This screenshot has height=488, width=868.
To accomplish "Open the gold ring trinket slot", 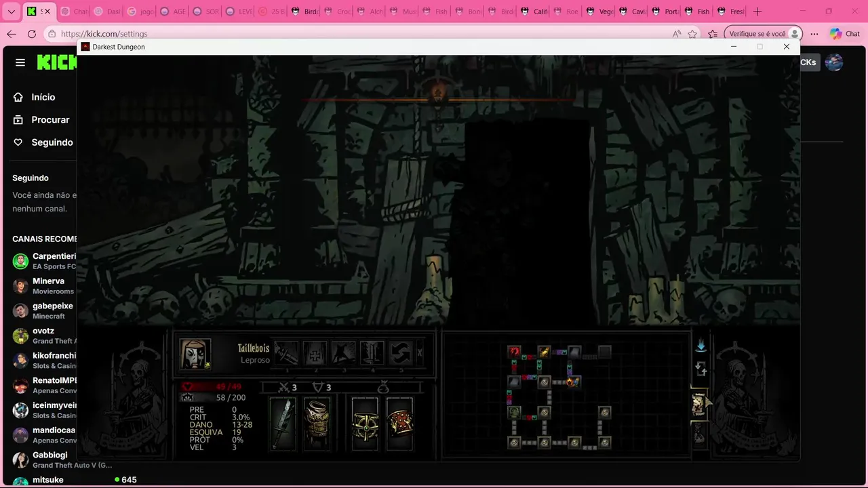I will (x=365, y=424).
